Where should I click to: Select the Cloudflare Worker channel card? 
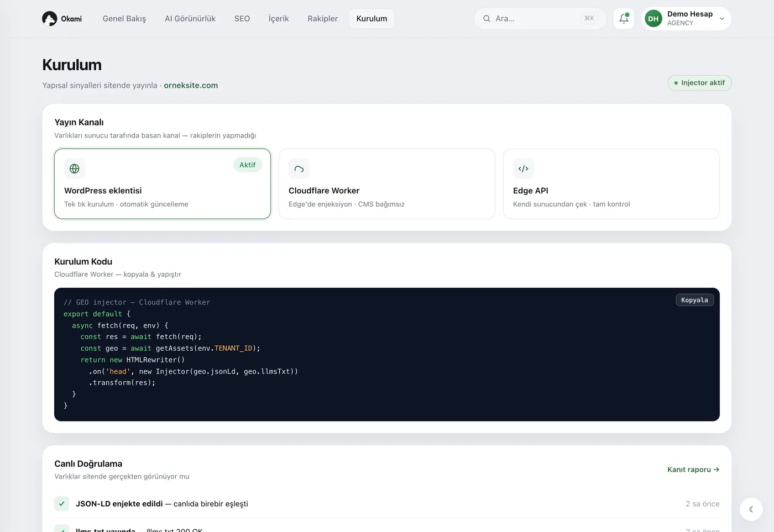387,183
